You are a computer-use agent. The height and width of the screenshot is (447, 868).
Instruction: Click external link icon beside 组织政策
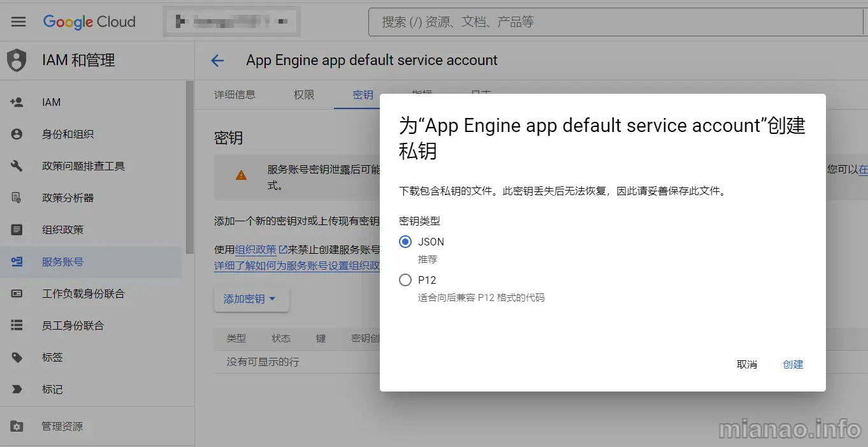[x=282, y=249]
